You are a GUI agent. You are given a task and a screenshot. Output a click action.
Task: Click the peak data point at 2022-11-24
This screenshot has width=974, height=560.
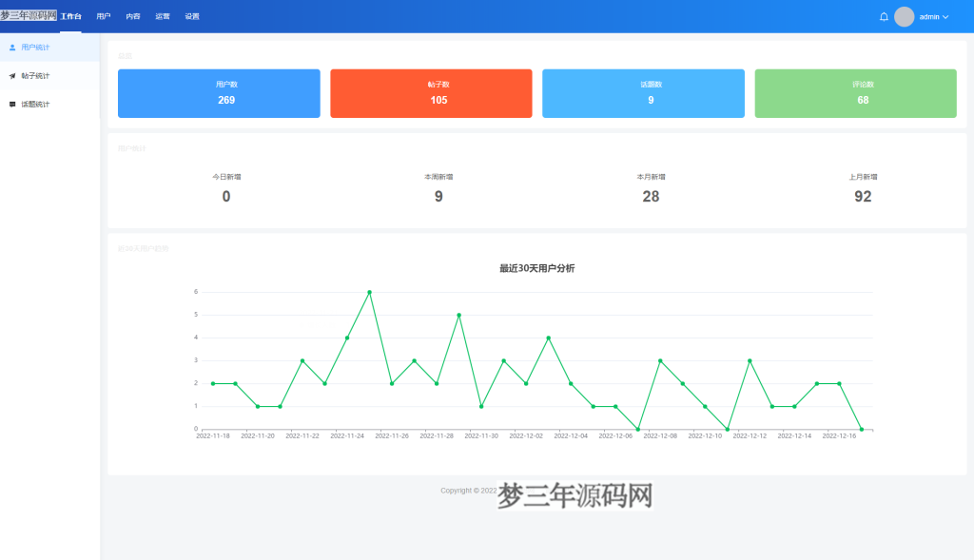coord(370,292)
